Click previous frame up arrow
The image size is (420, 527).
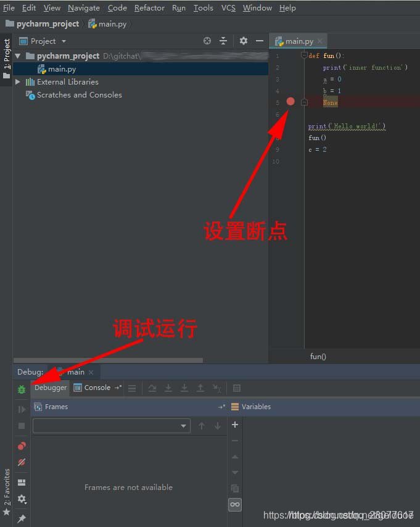pyautogui.click(x=202, y=426)
